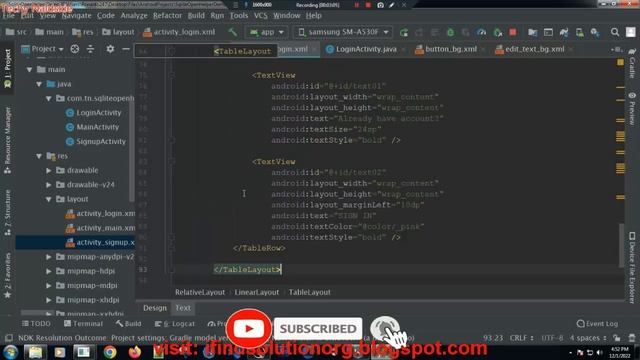Toggle the Device File Explorer panel
The image size is (640, 360).
click(x=632, y=267)
